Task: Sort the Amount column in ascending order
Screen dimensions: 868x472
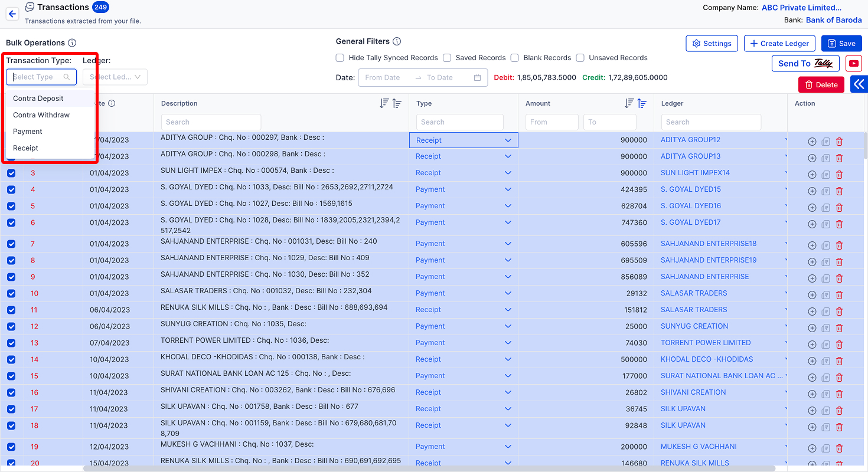Action: tap(642, 103)
